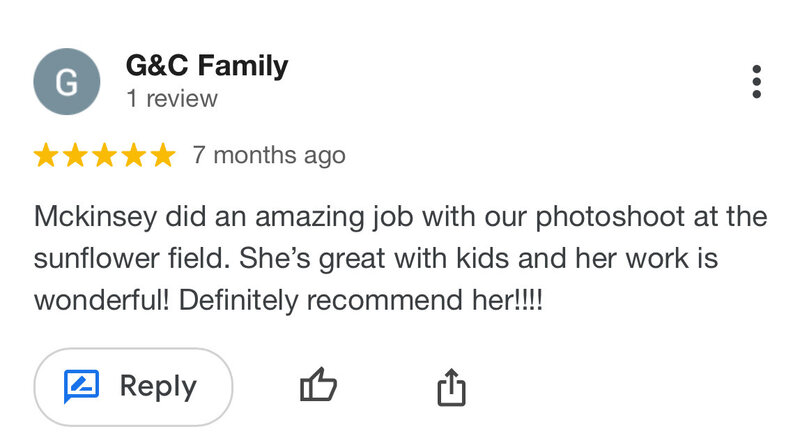Select the fourth yellow rating star

coord(134,155)
